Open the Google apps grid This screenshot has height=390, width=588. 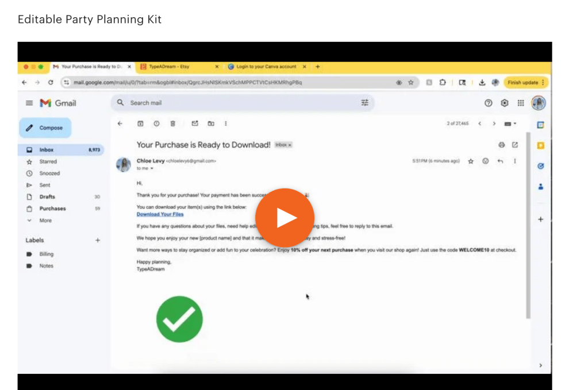[521, 103]
